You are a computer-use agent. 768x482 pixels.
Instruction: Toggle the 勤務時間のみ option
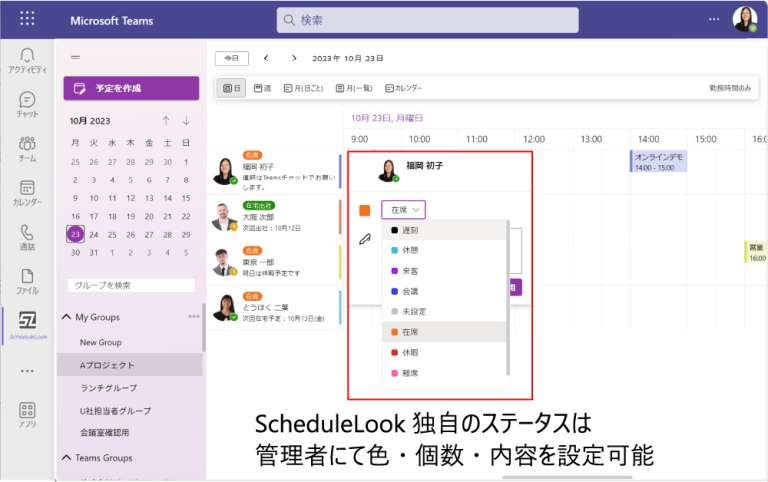click(730, 88)
